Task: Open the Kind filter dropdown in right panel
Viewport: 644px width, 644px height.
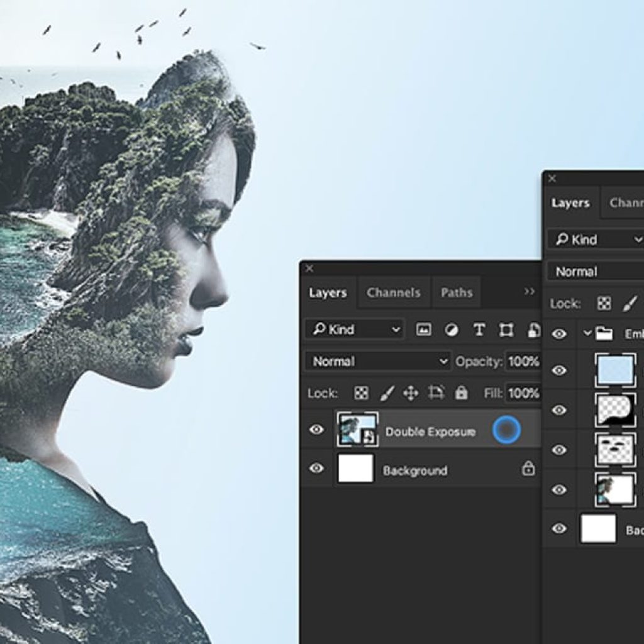Action: 596,239
